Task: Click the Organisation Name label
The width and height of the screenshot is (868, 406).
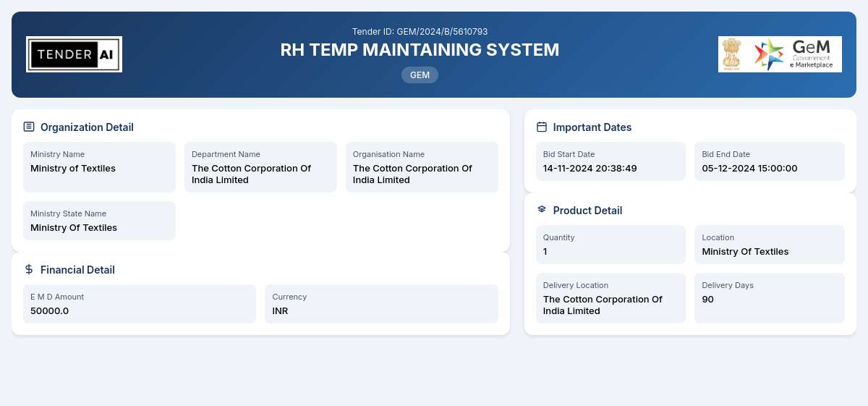Action: pos(388,154)
